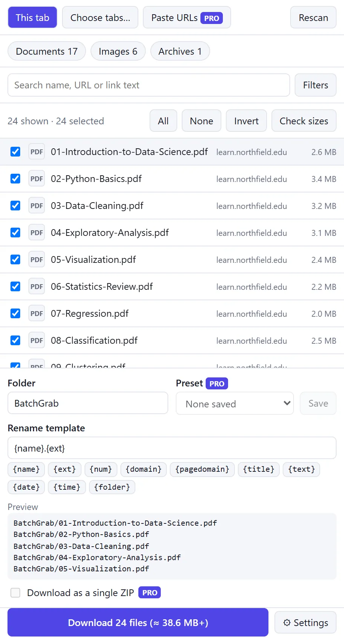Click the Save preset button
The width and height of the screenshot is (344, 644).
pyautogui.click(x=318, y=403)
